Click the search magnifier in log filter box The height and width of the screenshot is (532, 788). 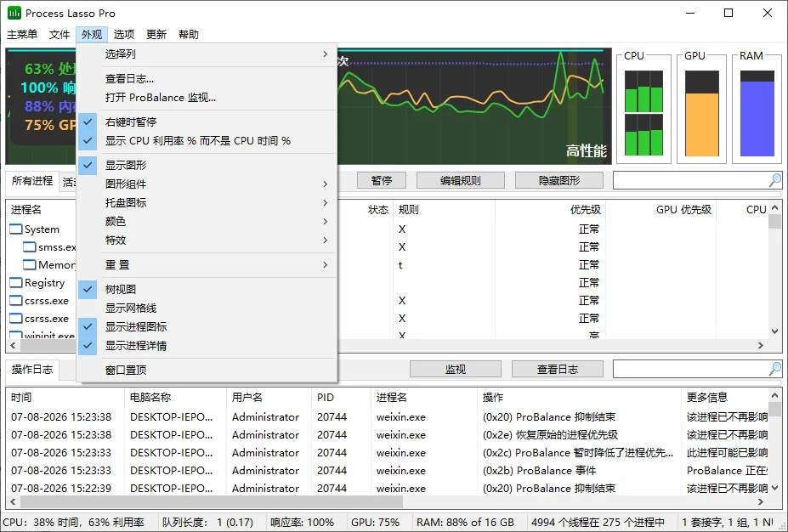click(775, 369)
